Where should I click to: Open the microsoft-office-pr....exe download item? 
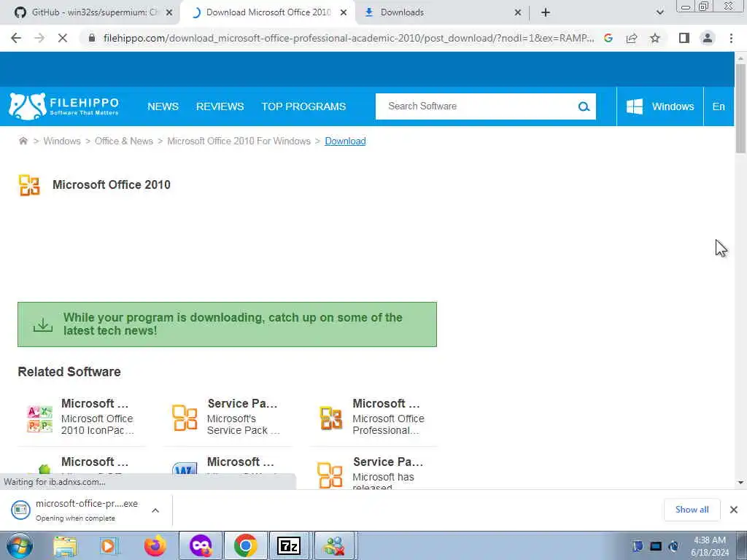(x=74, y=510)
